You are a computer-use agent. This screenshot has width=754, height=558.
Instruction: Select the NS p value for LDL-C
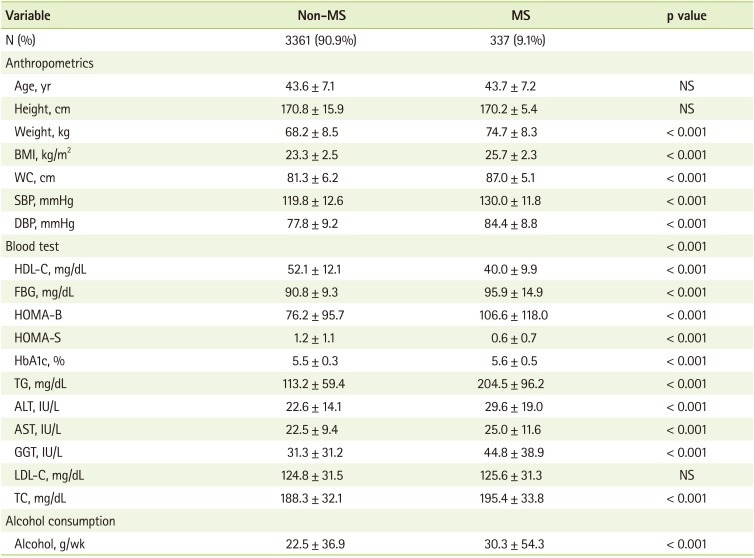tap(686, 476)
